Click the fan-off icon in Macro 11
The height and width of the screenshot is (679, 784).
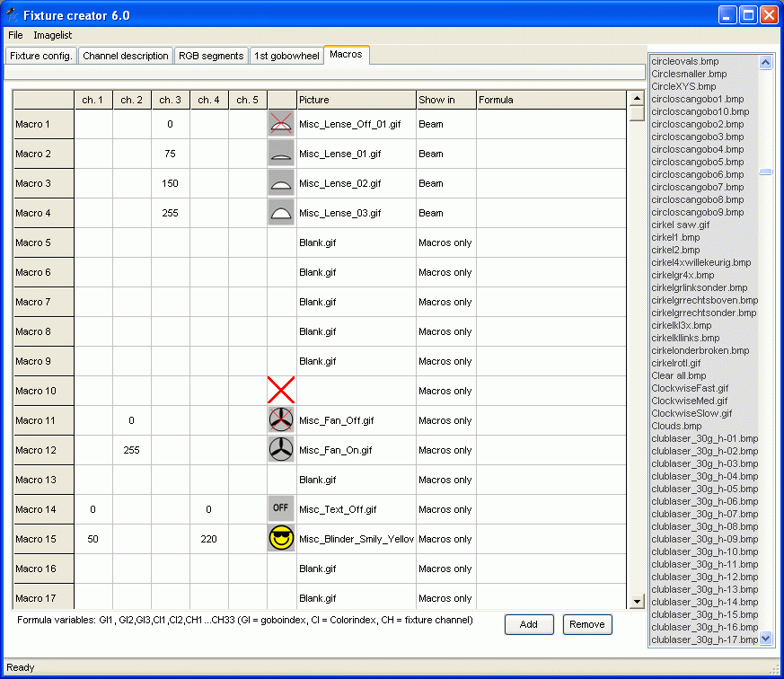pyautogui.click(x=281, y=420)
